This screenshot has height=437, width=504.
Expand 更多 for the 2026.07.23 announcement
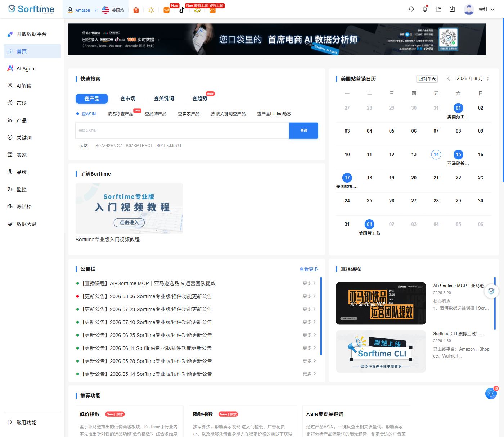coord(309,309)
